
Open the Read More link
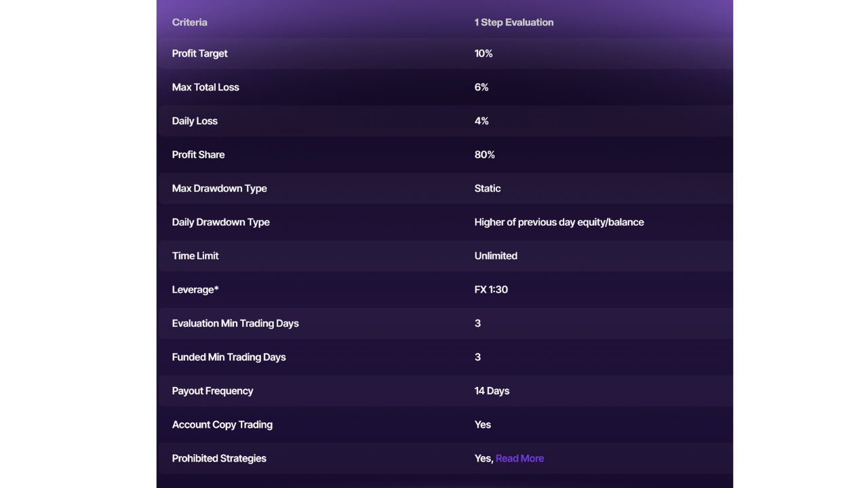tap(519, 459)
